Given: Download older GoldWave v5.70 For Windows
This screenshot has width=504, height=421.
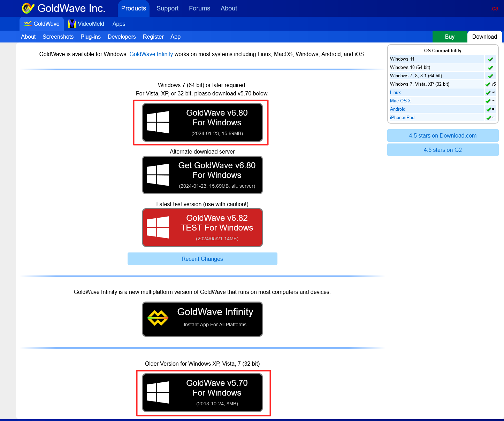Looking at the screenshot, I should tap(202, 392).
